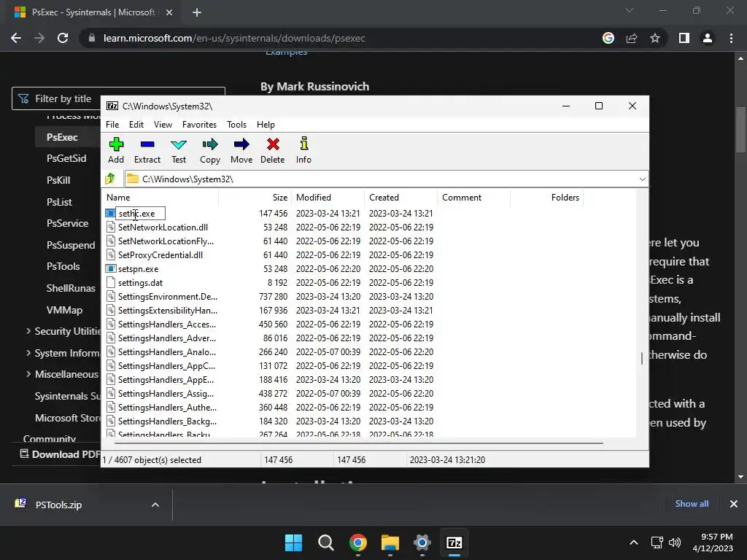Close the downloads bar
This screenshot has width=747, height=560.
pos(734,504)
